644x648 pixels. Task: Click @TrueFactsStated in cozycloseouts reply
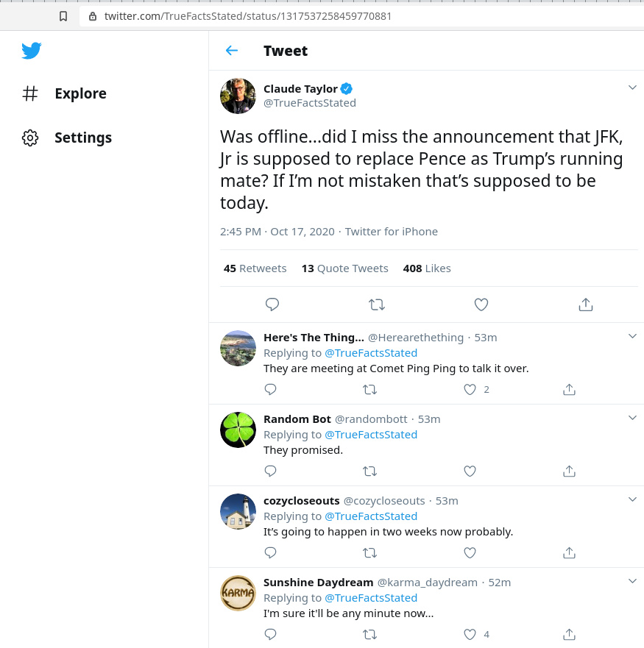[x=371, y=516]
